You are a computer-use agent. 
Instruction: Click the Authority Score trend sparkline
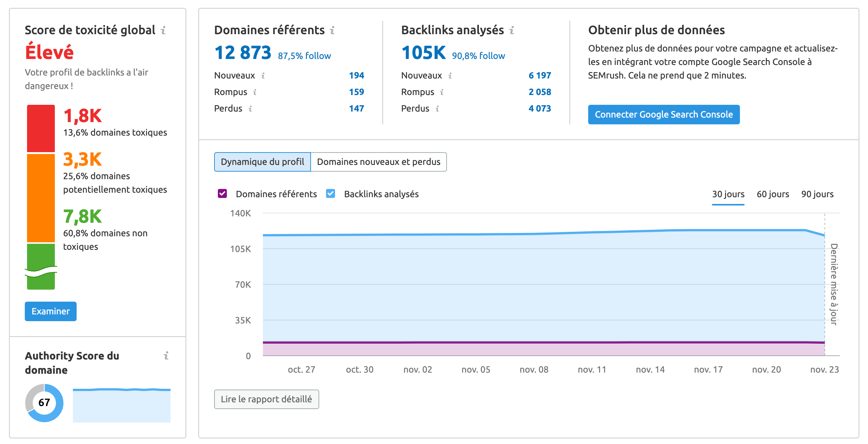tap(122, 405)
